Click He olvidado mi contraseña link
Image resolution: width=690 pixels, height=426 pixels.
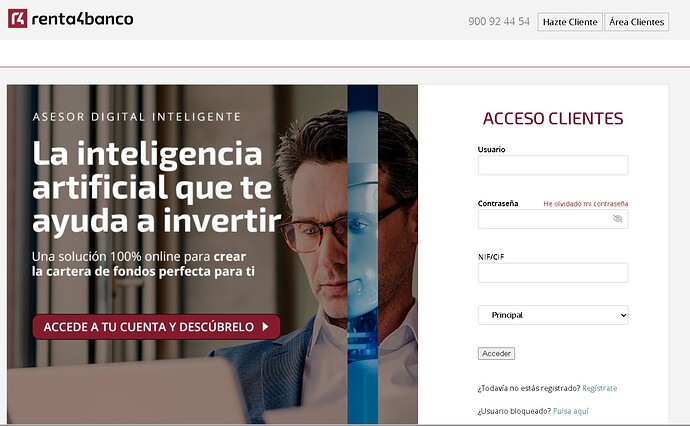[585, 204]
